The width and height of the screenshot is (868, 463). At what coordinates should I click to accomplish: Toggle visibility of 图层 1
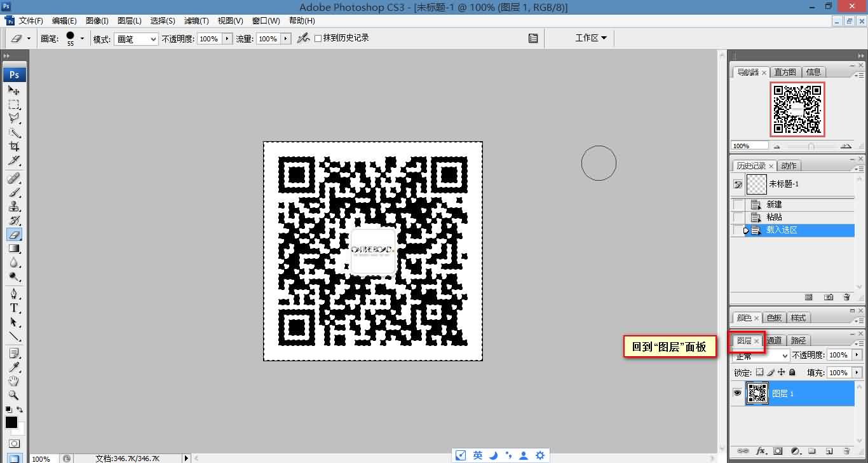[737, 394]
